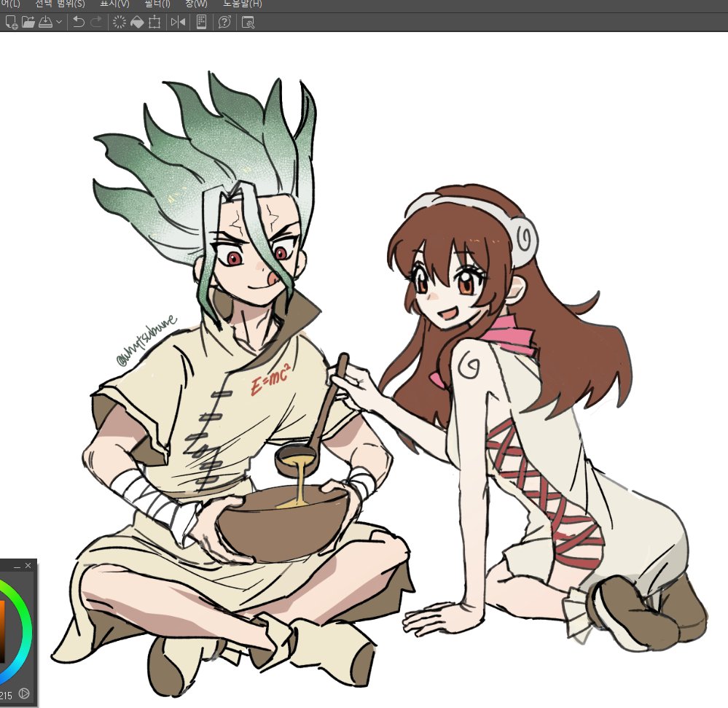Open the smartphone connection icon
This screenshot has width=728, height=708.
tap(202, 22)
